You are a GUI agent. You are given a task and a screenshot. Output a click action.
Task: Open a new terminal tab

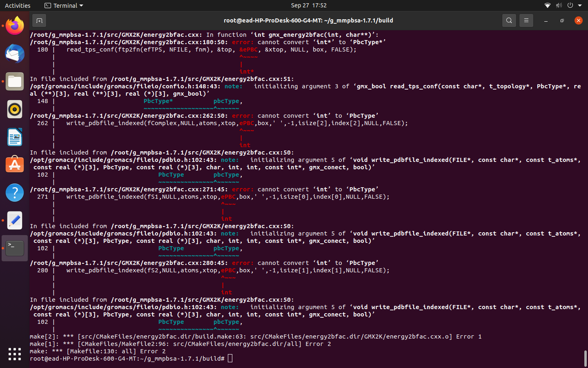[39, 20]
